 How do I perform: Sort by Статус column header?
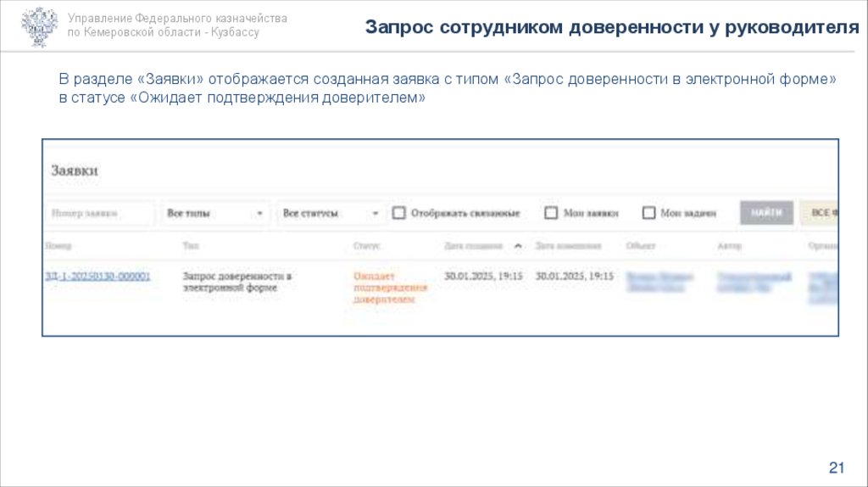(366, 246)
